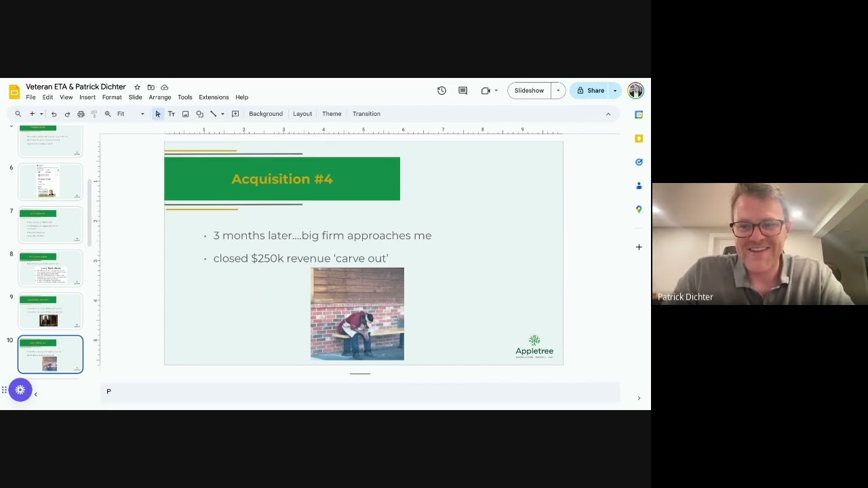Expand the line type dropdown arrow
This screenshot has width=868, height=488.
[x=222, y=114]
